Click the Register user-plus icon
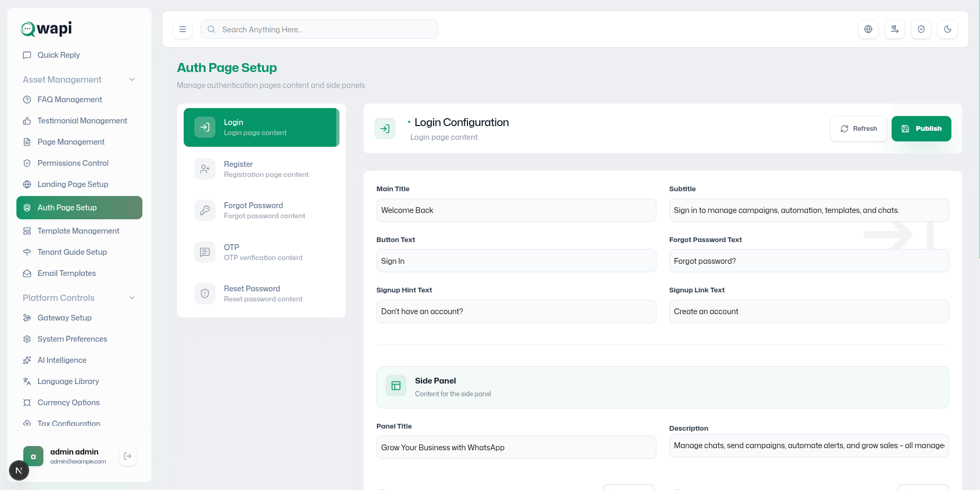Viewport: 980px width, 490px height. click(x=205, y=169)
